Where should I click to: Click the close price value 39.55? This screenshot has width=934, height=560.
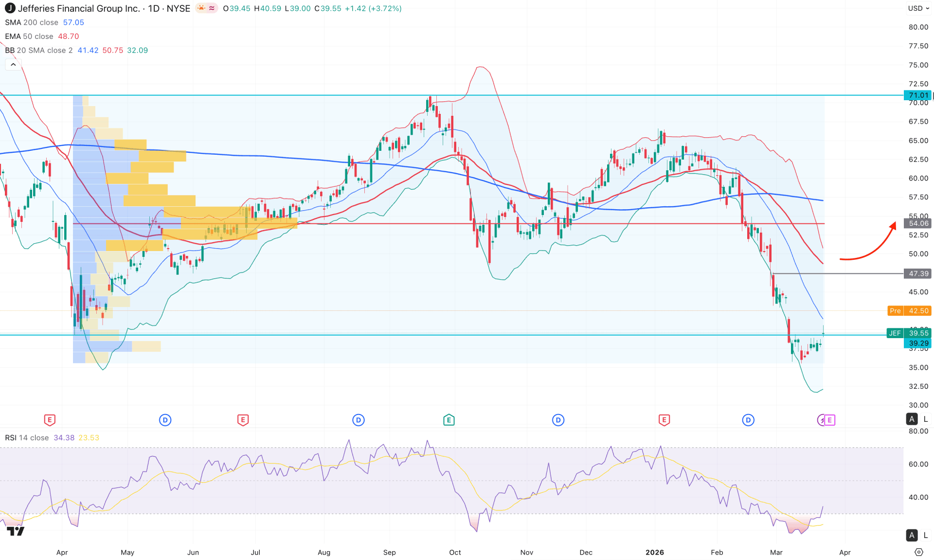click(331, 9)
